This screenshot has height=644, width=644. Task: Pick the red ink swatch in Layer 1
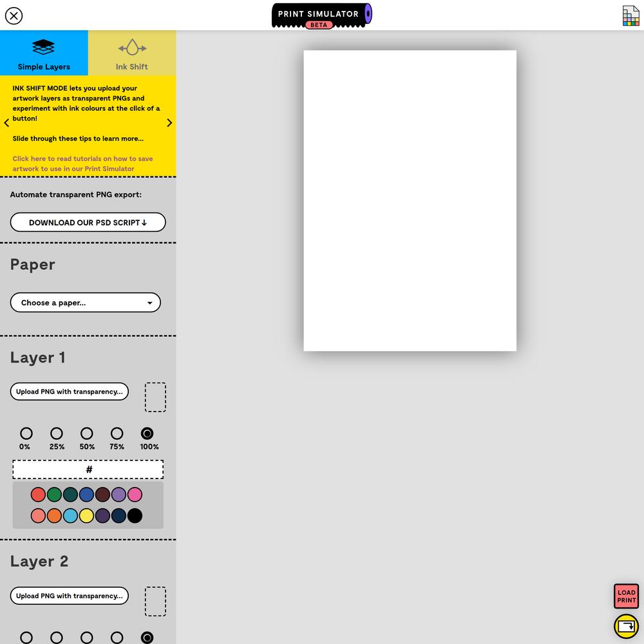[38, 495]
